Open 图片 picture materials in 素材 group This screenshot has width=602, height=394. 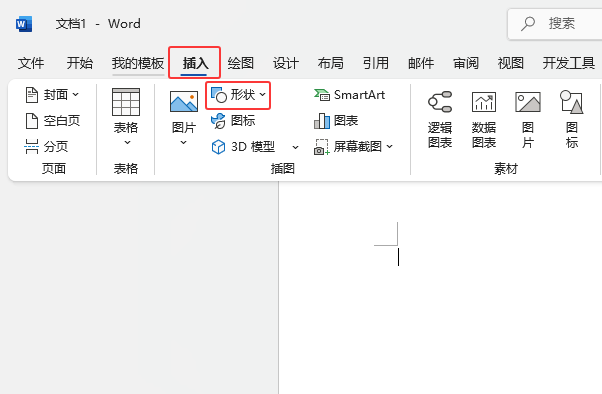point(528,120)
